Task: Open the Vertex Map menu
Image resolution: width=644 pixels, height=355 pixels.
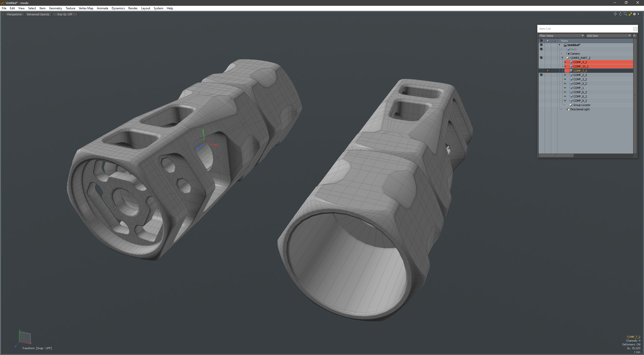Action: click(86, 8)
